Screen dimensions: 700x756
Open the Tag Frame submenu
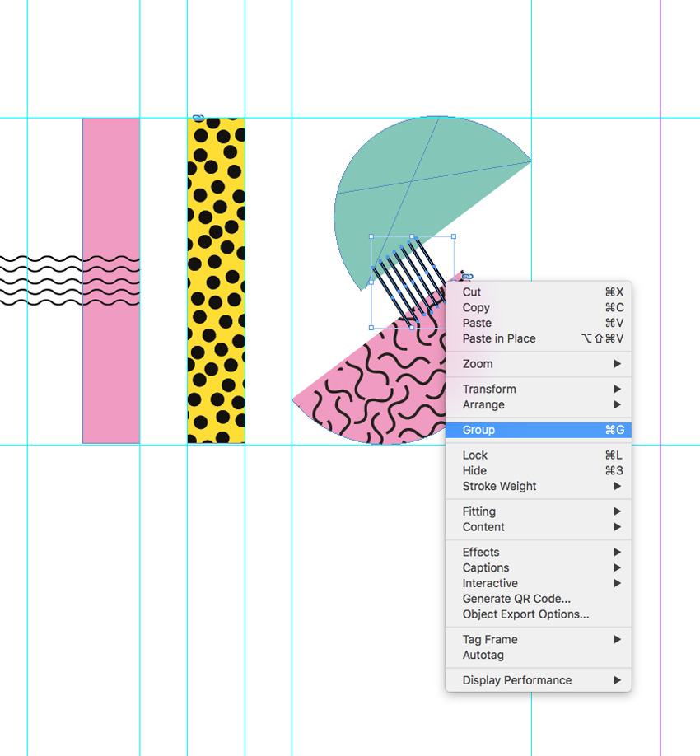click(x=538, y=639)
